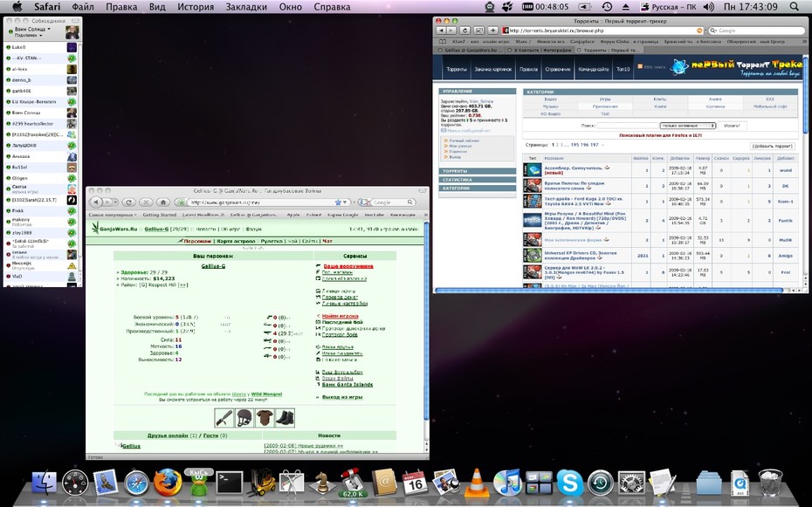Open Торренты nav link on tracker
This screenshot has height=507, width=812.
tap(457, 69)
